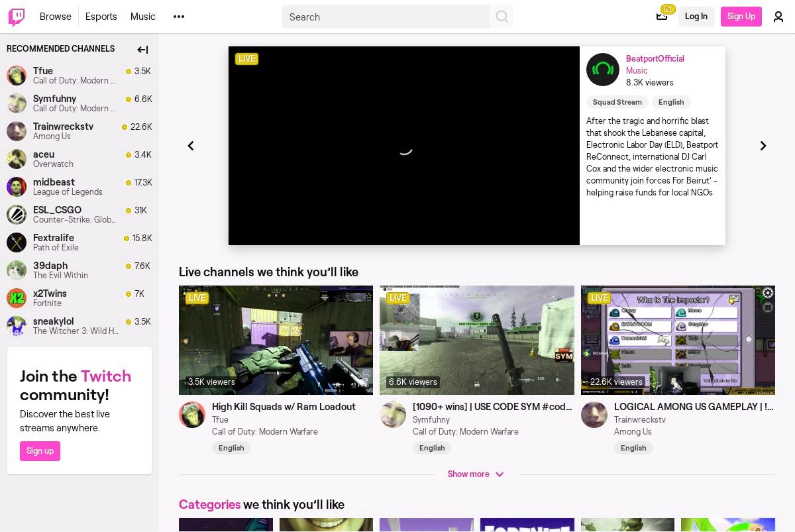Click the top bar Sign Up button

click(741, 17)
